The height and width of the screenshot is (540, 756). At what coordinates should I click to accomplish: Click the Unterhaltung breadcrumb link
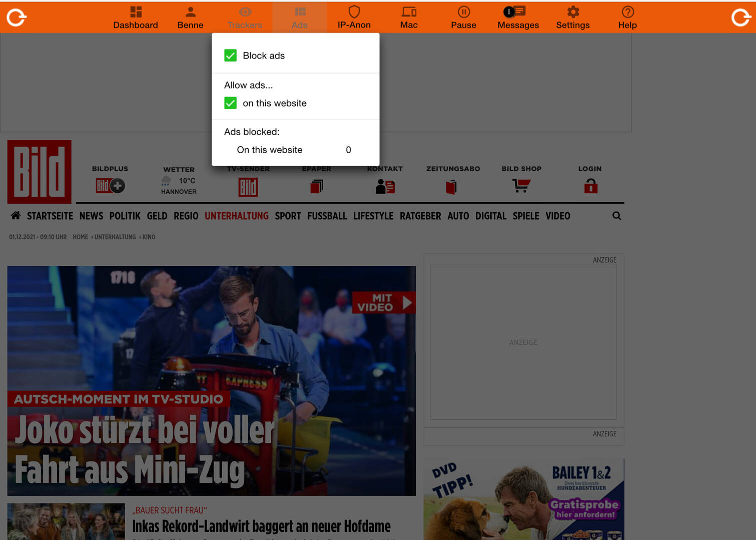[x=115, y=237]
